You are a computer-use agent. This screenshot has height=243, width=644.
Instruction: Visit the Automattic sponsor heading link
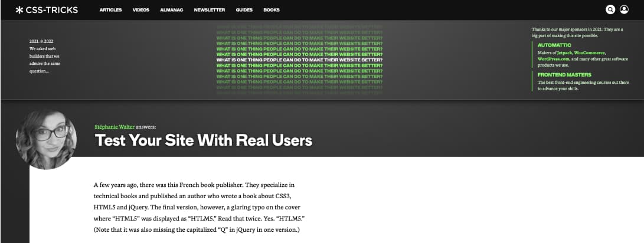[554, 45]
